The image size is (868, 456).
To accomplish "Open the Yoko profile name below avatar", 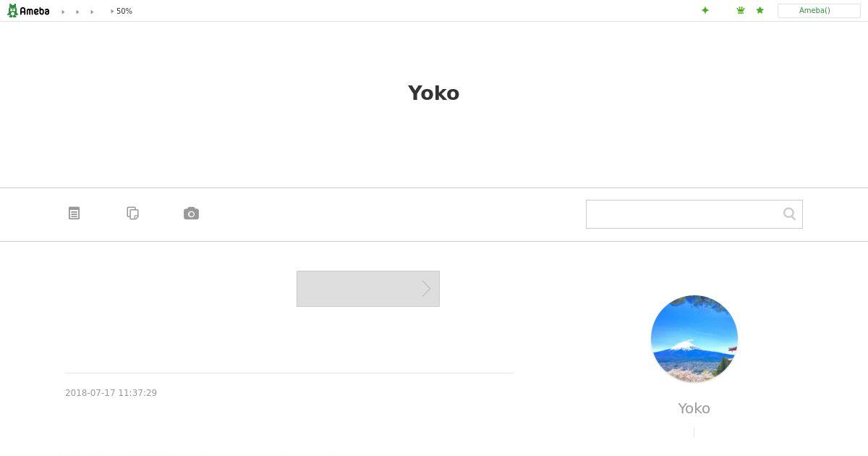I will [x=694, y=408].
